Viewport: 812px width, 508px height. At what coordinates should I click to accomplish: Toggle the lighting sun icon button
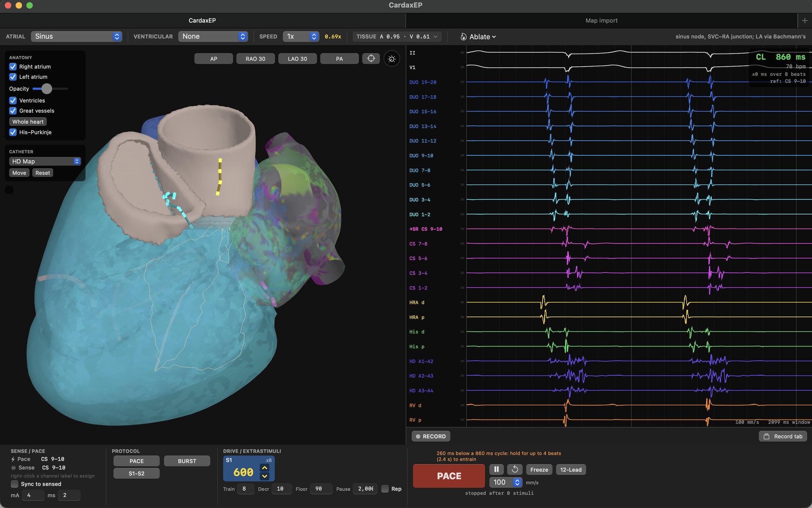[392, 59]
